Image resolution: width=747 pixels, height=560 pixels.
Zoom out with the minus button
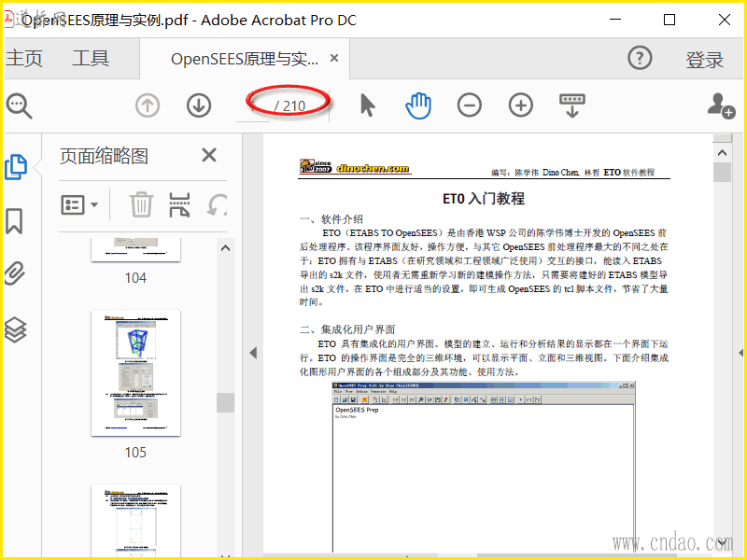point(470,105)
